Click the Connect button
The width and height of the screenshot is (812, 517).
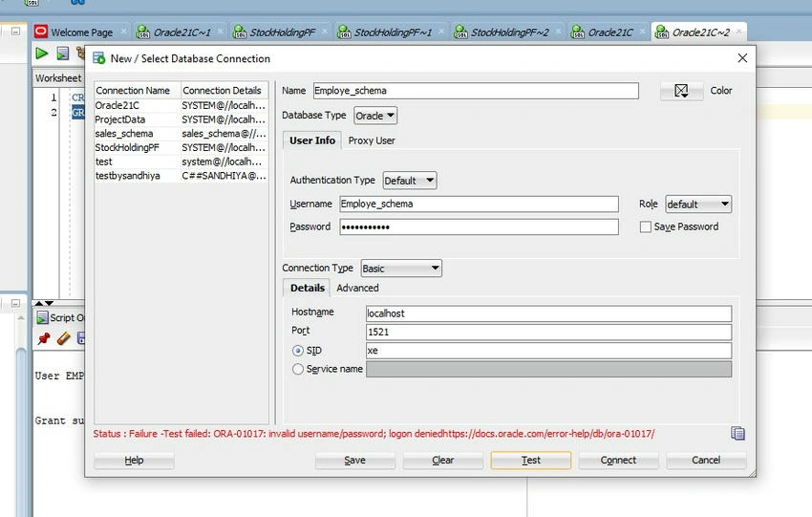pyautogui.click(x=618, y=460)
